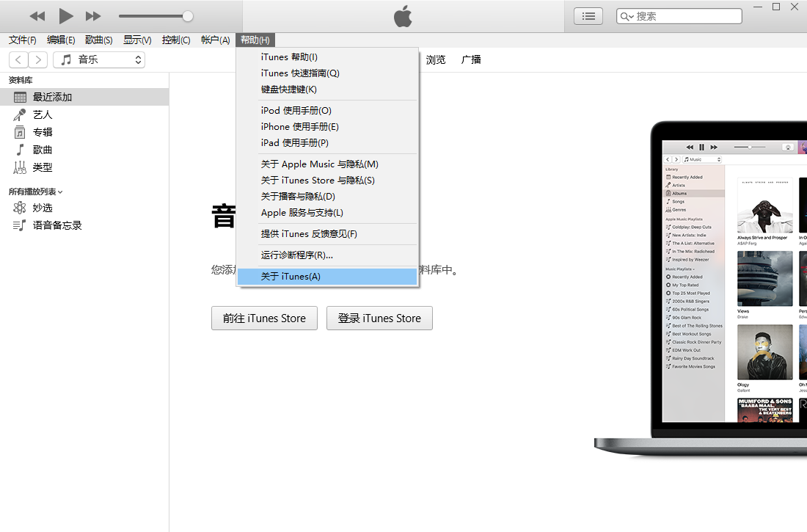Skip forward with the fast-forward button

click(x=93, y=16)
